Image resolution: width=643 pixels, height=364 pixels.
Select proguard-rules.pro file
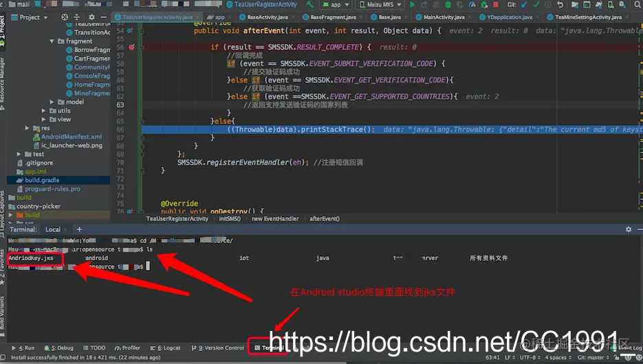[x=52, y=189]
